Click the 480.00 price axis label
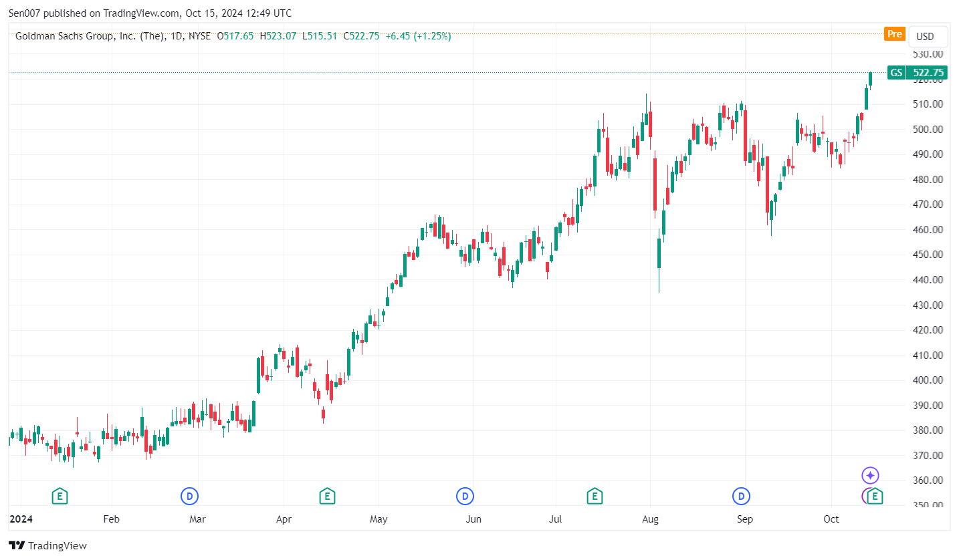Screen dimensions: 959x560 928,180
